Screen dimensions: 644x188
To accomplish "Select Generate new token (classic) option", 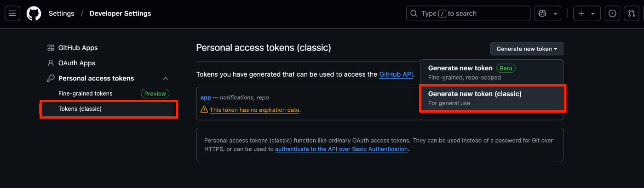I will 493,98.
